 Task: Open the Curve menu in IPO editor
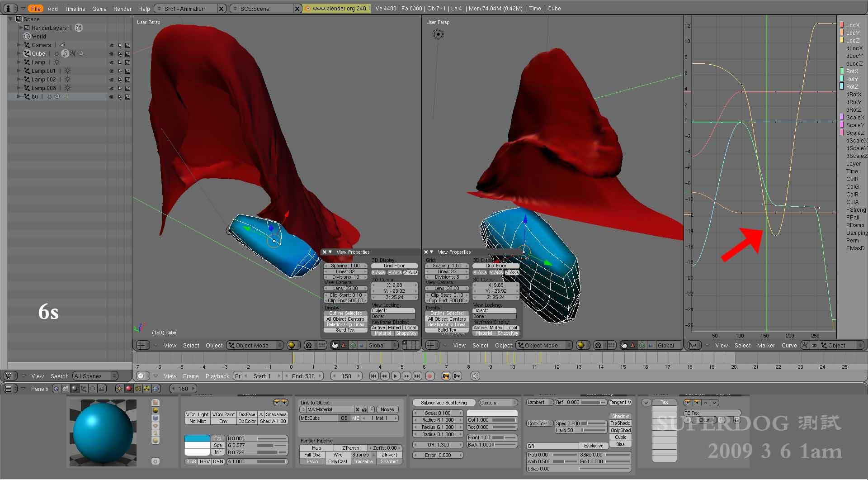789,345
